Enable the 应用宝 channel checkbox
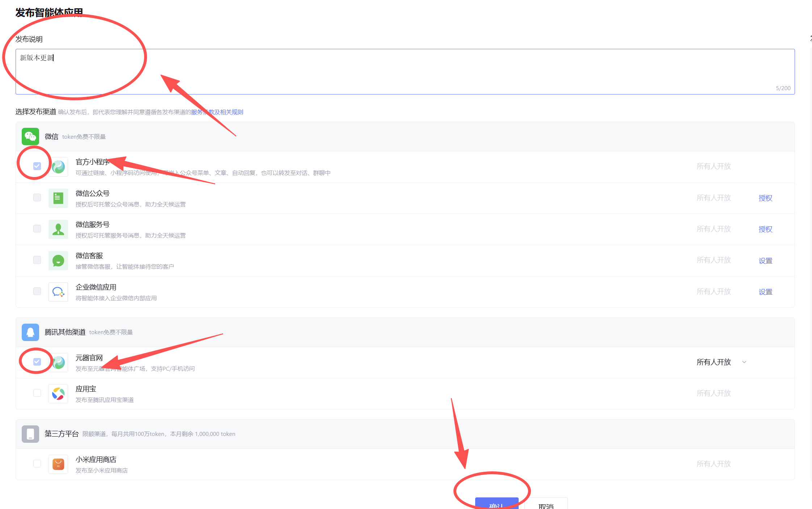The height and width of the screenshot is (509, 812). 37,393
